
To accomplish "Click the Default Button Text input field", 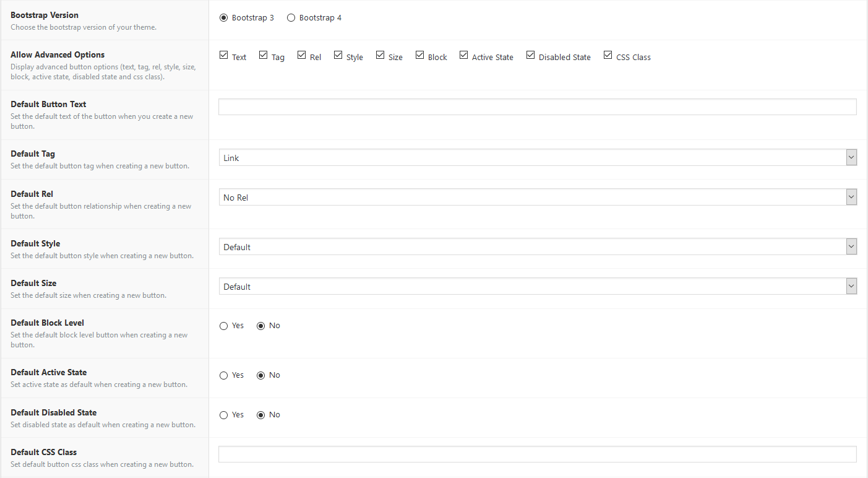I will pos(538,107).
